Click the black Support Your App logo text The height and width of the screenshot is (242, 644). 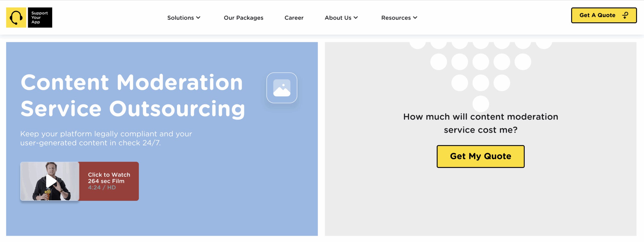coord(40,18)
